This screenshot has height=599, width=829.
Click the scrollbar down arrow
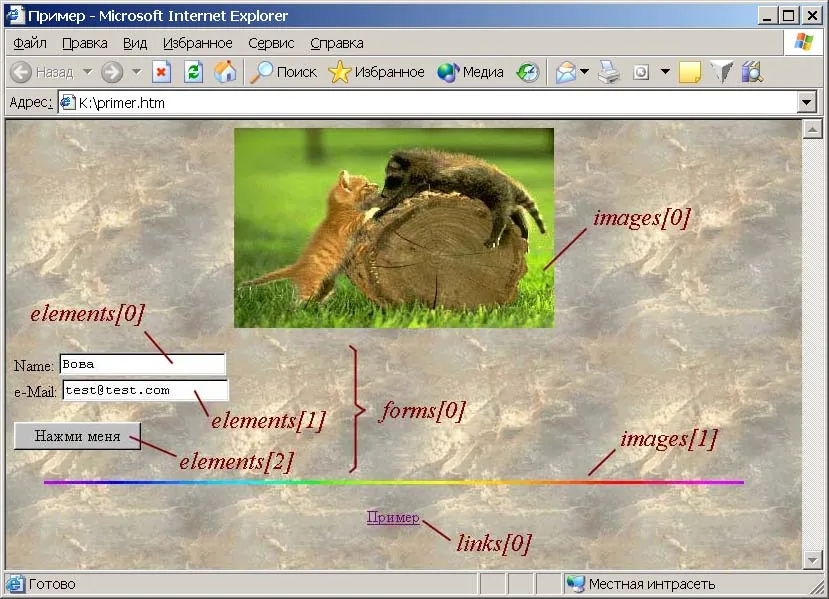(813, 559)
